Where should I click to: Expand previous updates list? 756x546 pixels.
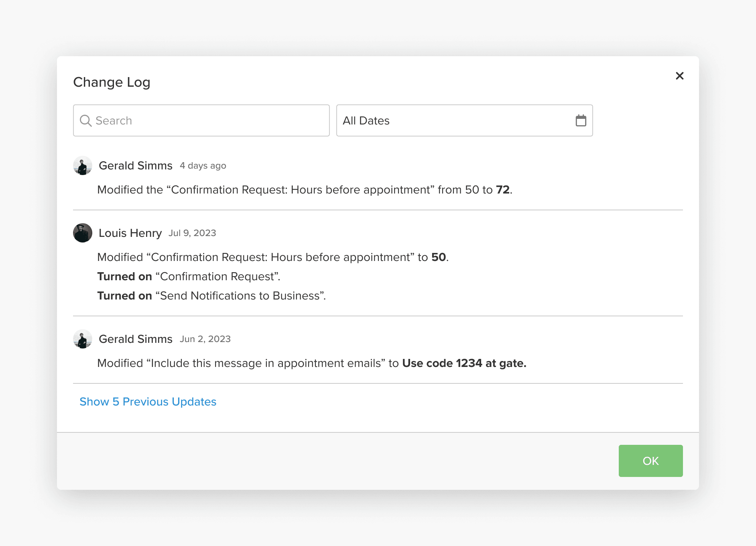[148, 401]
